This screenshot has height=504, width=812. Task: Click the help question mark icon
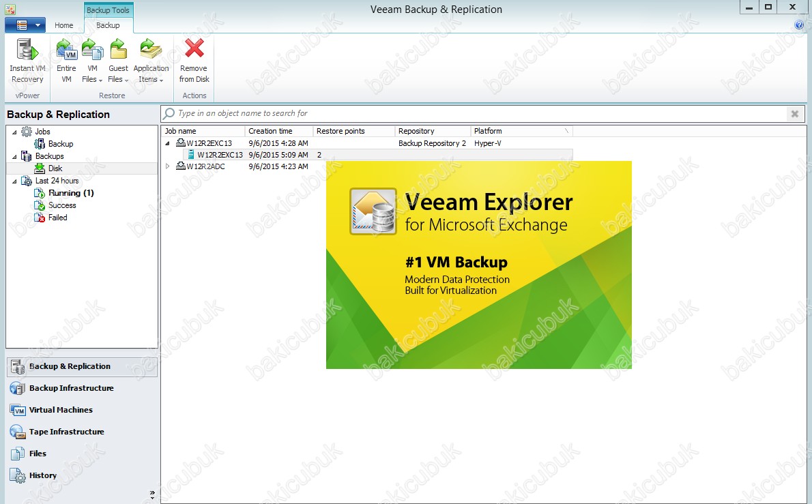[x=799, y=25]
